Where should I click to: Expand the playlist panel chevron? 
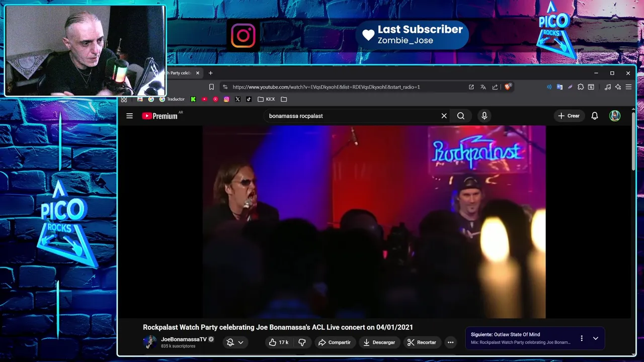coord(595,338)
